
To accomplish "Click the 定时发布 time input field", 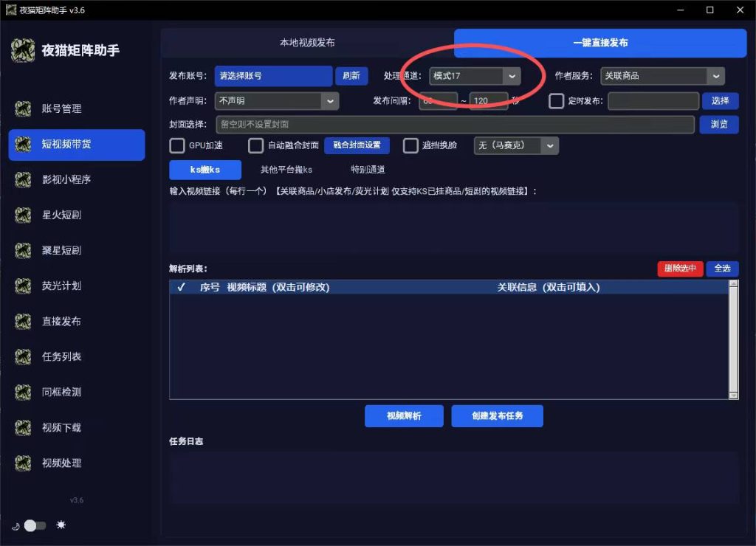I will 653,101.
